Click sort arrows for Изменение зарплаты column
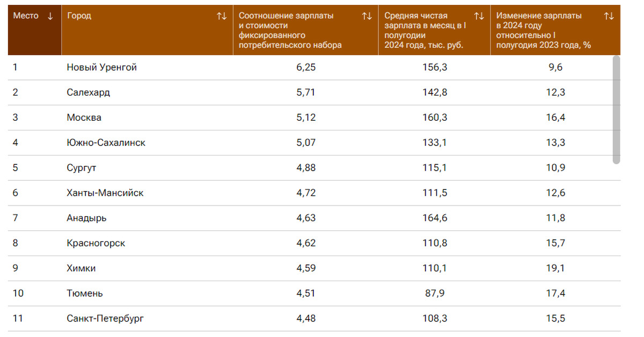This screenshot has width=644, height=337. tap(609, 16)
